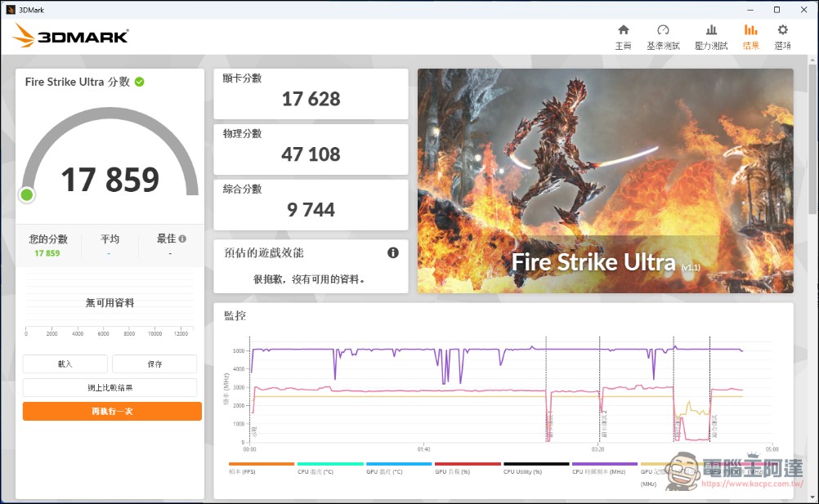819x504 pixels.
Task: Click the score scale marker on the gauge
Action: 25,194
